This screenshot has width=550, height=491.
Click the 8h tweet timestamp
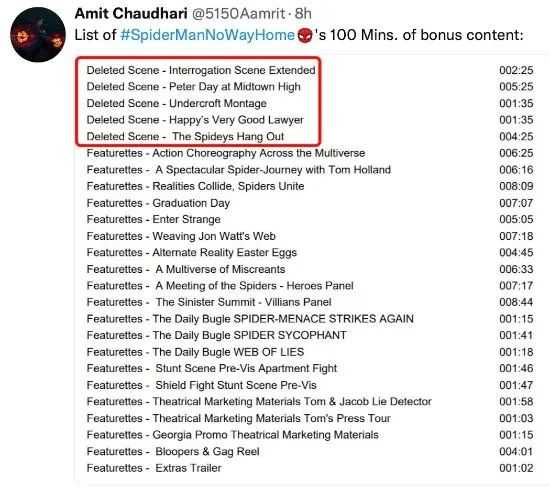click(x=303, y=14)
